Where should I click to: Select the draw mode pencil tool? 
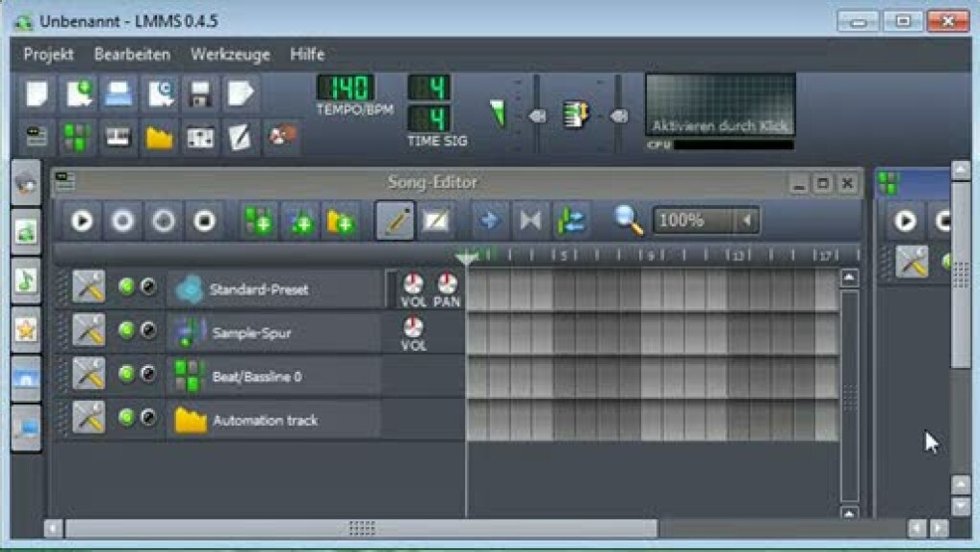click(395, 222)
